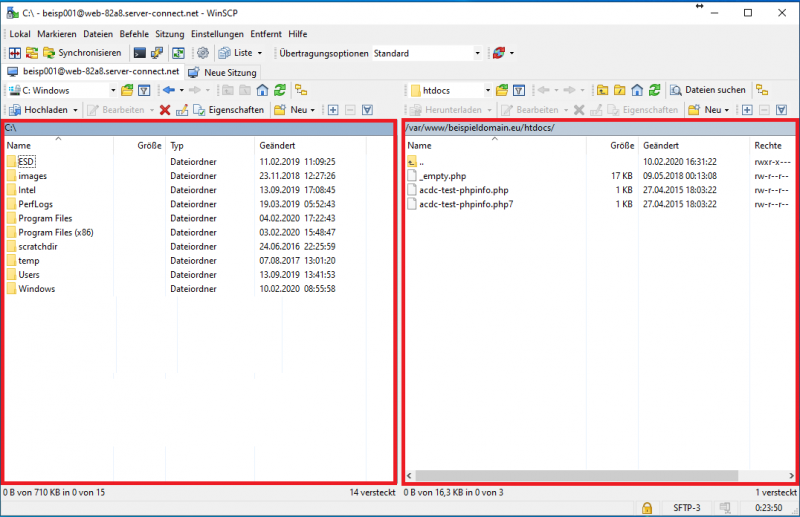
Task: Click the SFTP-3 protocol status entry
Action: (686, 508)
